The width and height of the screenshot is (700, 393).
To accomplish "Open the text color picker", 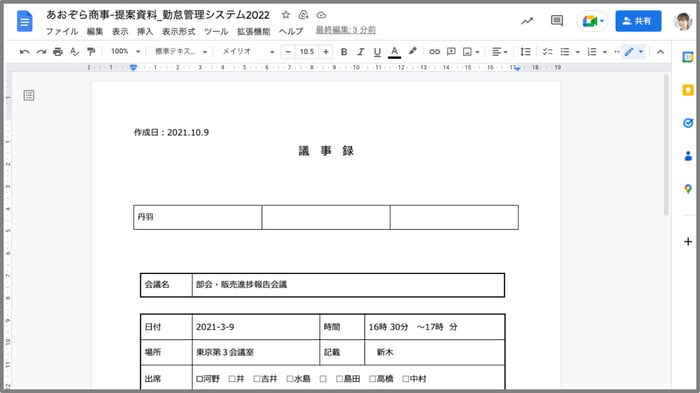I will pyautogui.click(x=394, y=52).
